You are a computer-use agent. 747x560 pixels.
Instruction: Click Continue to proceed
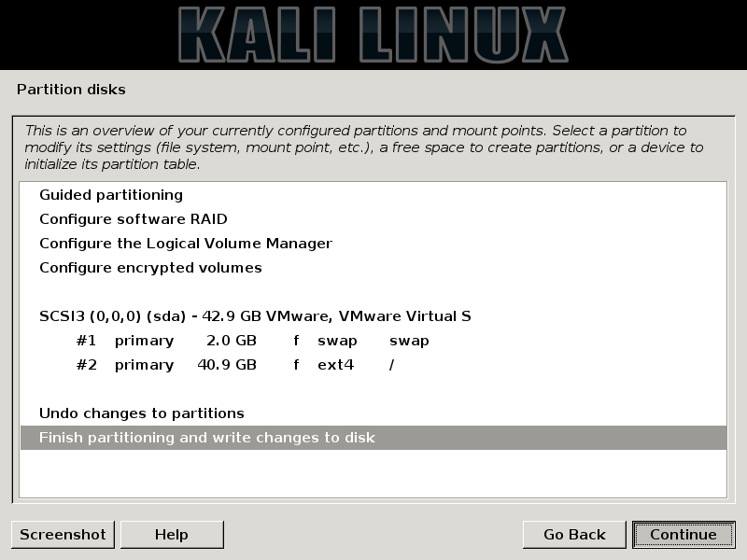(684, 534)
